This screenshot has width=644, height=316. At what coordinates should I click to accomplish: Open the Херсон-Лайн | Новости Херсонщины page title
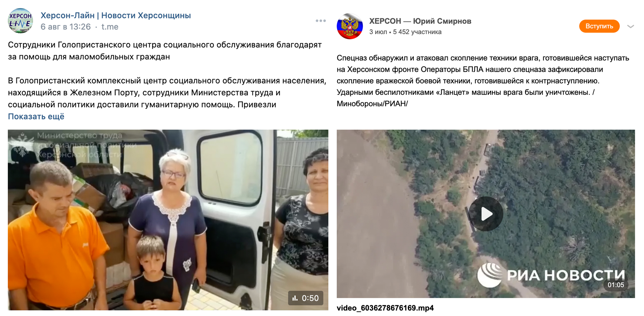[x=116, y=15]
